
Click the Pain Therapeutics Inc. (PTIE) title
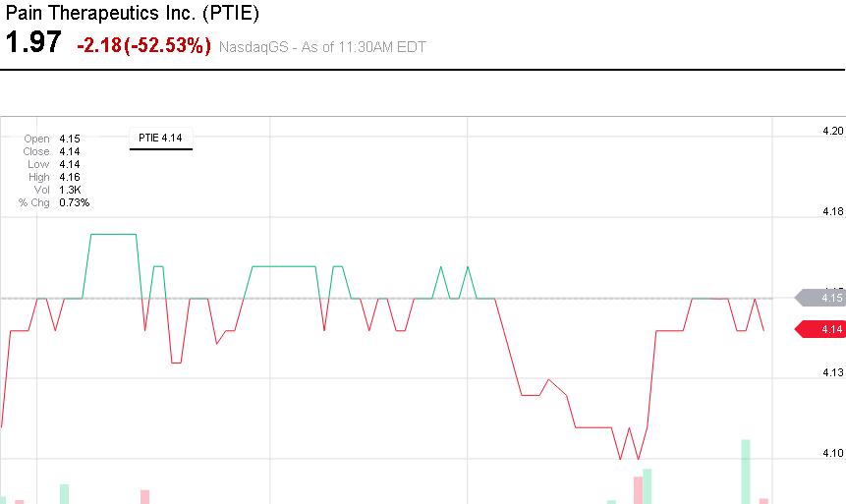point(133,14)
